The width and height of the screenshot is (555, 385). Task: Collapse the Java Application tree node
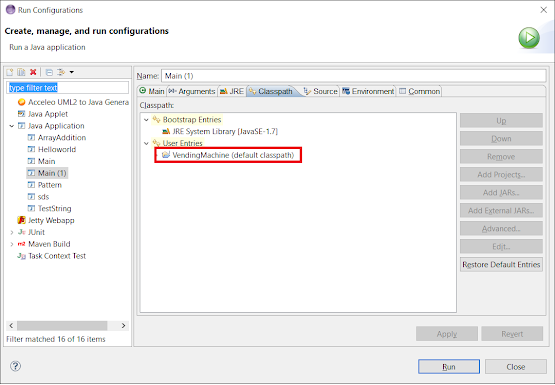[x=12, y=126]
